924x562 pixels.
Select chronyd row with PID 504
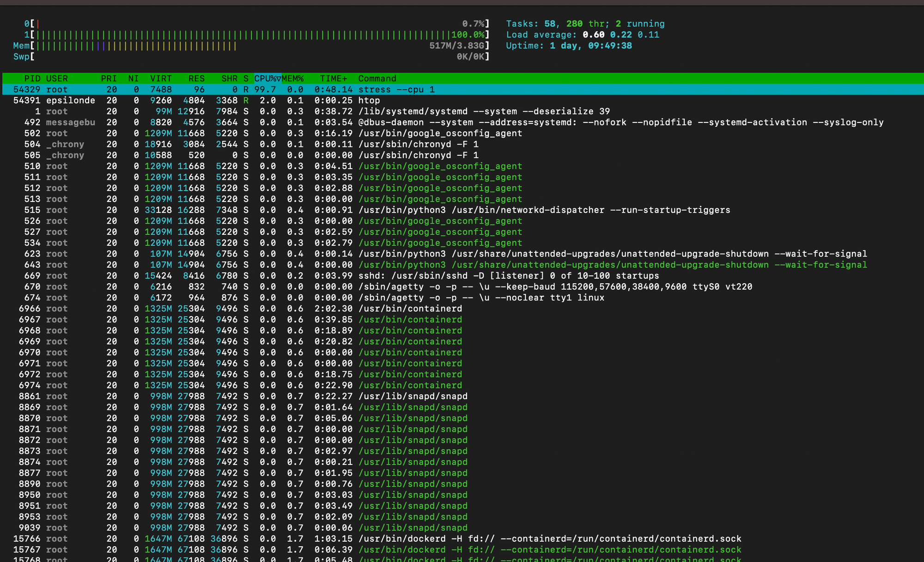[x=463, y=144]
